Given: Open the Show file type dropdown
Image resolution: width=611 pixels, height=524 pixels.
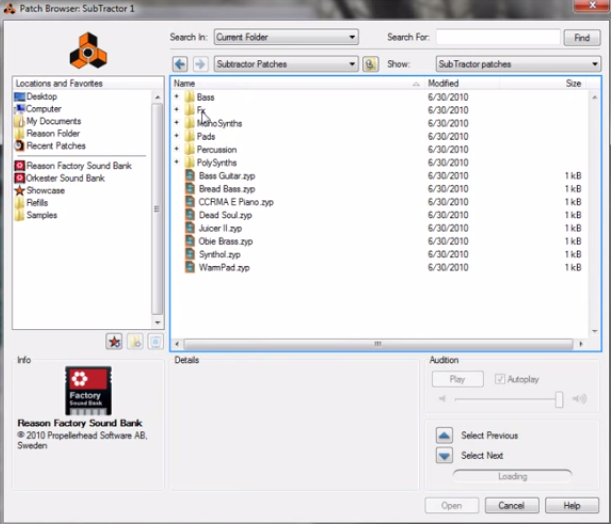Looking at the screenshot, I should [x=518, y=64].
